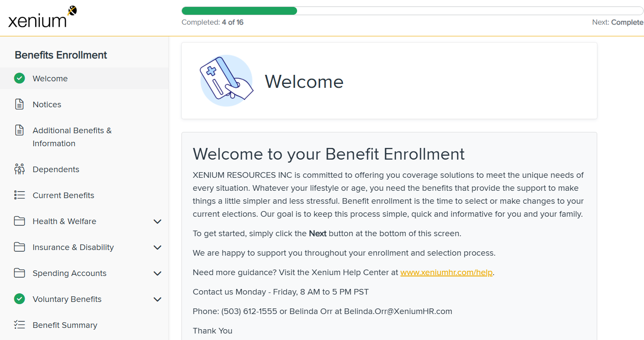Click the green checkmark beside Voluntary Benefits
This screenshot has height=340, width=644.
coord(19,299)
